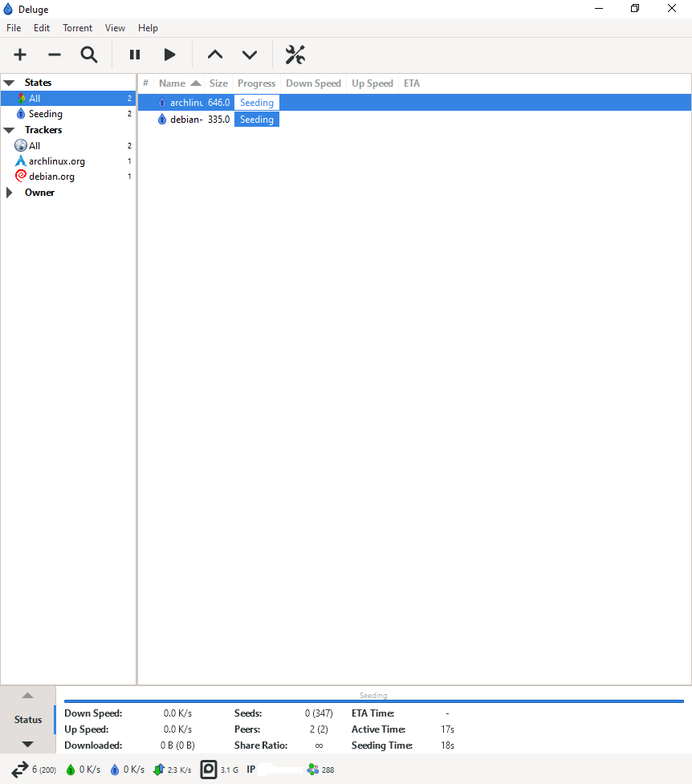Viewport: 692px width, 784px height.
Task: Switch to previous tab with up arrow
Action: pyautogui.click(x=28, y=695)
